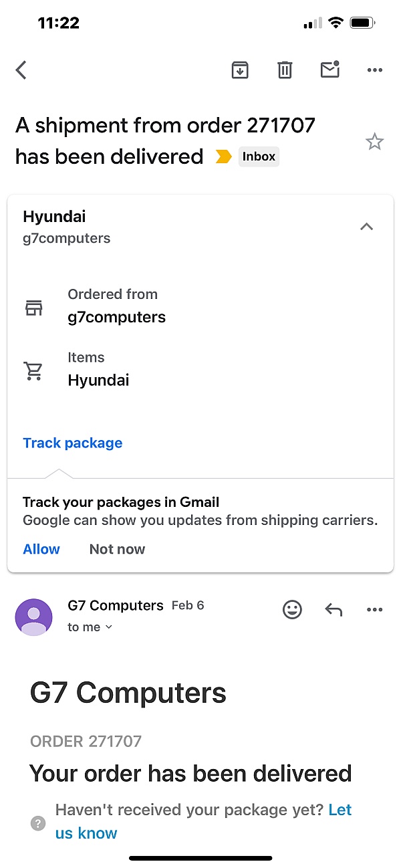Tap the G7 Computers sender avatar
The image size is (401, 868).
(x=33, y=617)
